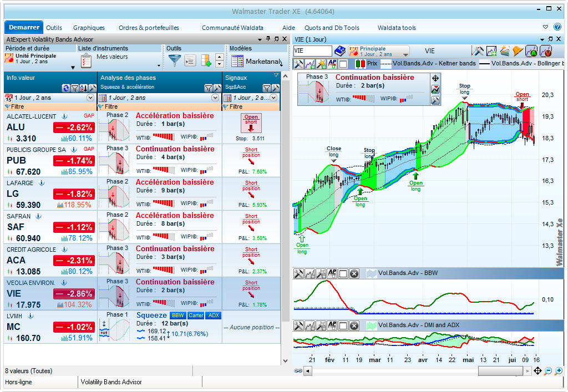Click the indent list icon under Outils

[x=190, y=61]
